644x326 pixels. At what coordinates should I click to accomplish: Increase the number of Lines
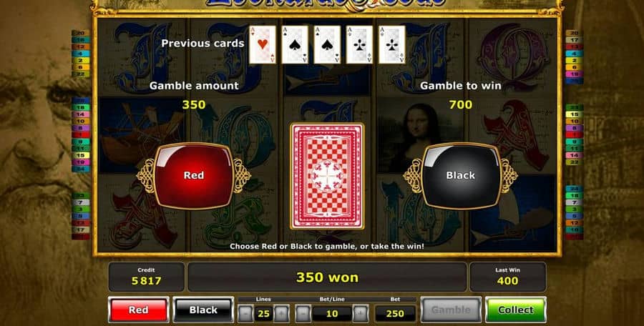click(x=281, y=314)
